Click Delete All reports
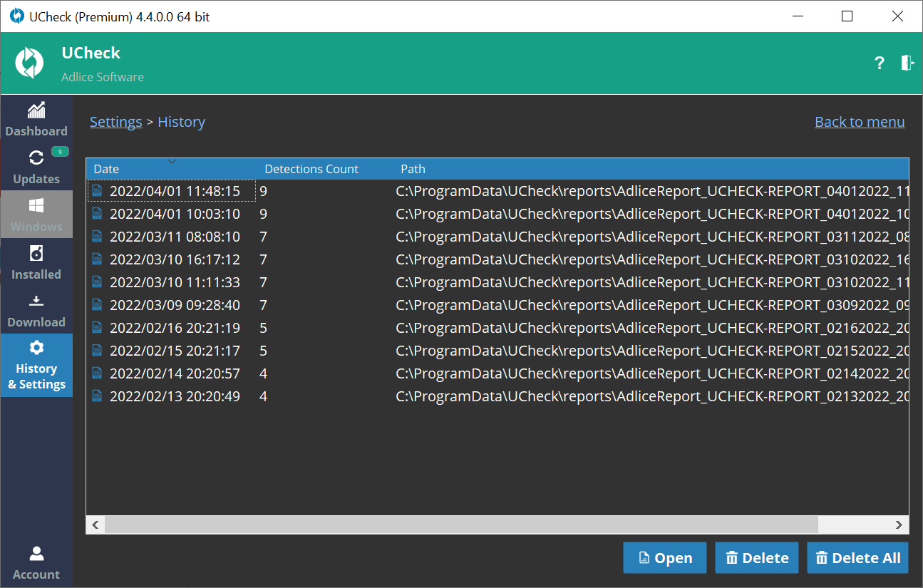923x588 pixels. [857, 557]
